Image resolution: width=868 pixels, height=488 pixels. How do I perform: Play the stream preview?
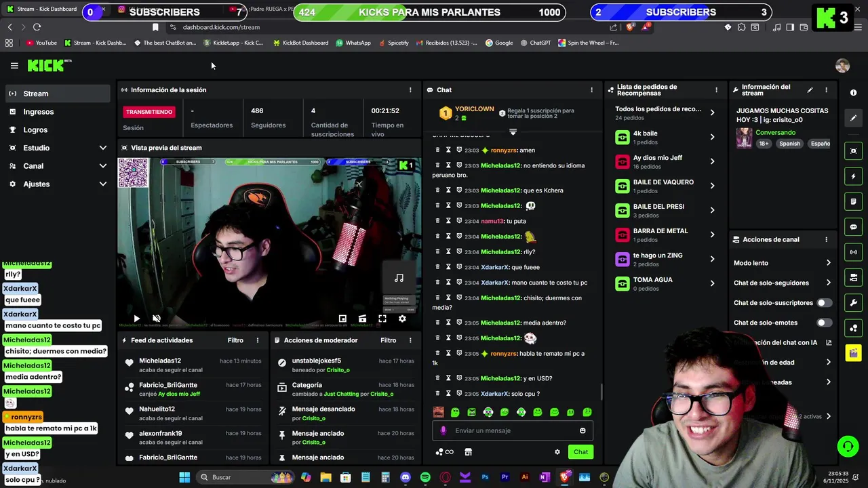136,319
